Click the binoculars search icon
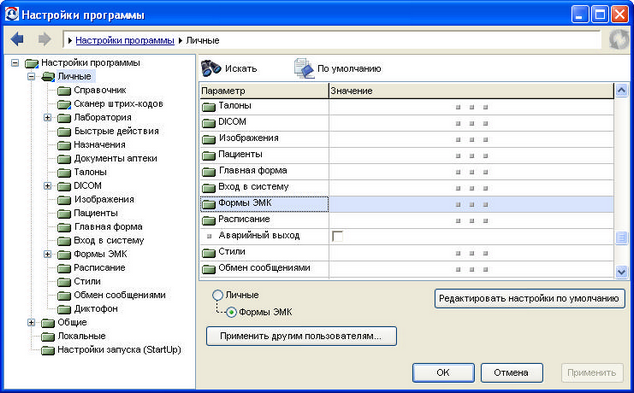634x393 pixels. 211,68
